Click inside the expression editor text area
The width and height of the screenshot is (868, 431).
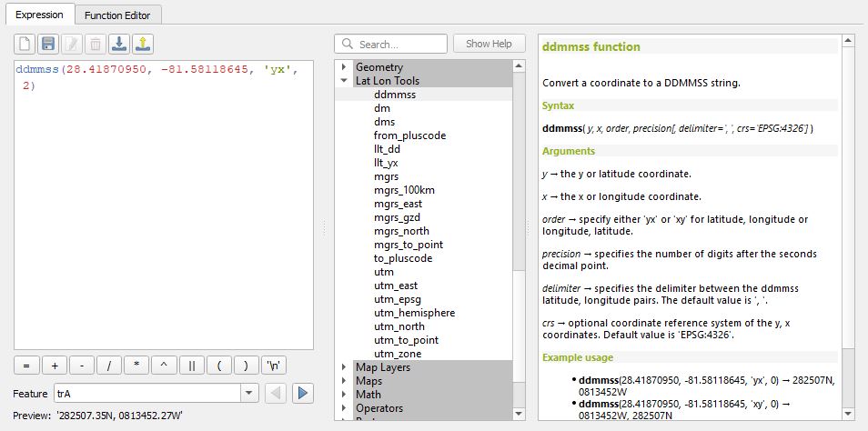pyautogui.click(x=164, y=205)
